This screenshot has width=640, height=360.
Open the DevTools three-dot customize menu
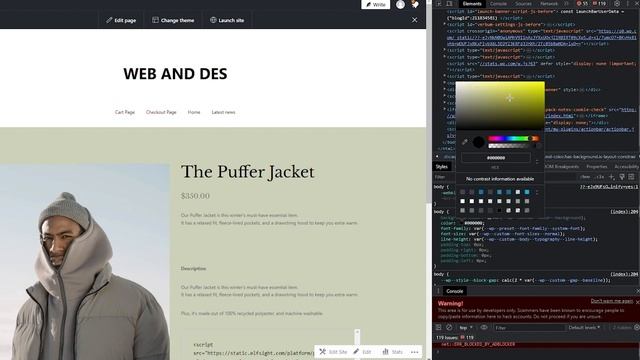628,4
